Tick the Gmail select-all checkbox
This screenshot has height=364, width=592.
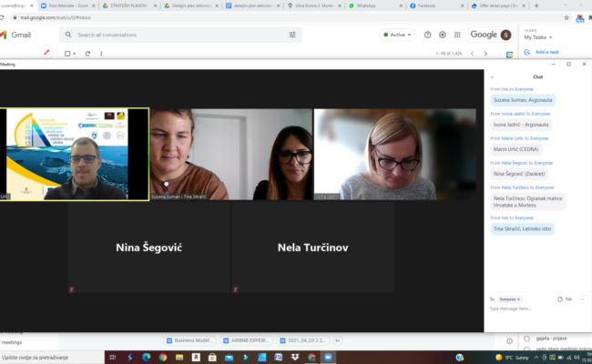point(67,54)
